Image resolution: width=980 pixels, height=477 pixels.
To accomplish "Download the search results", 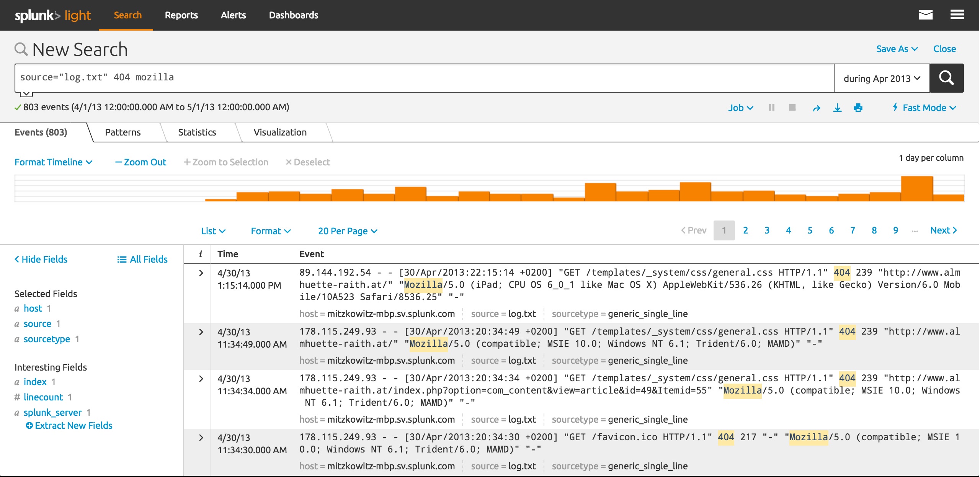I will point(838,108).
